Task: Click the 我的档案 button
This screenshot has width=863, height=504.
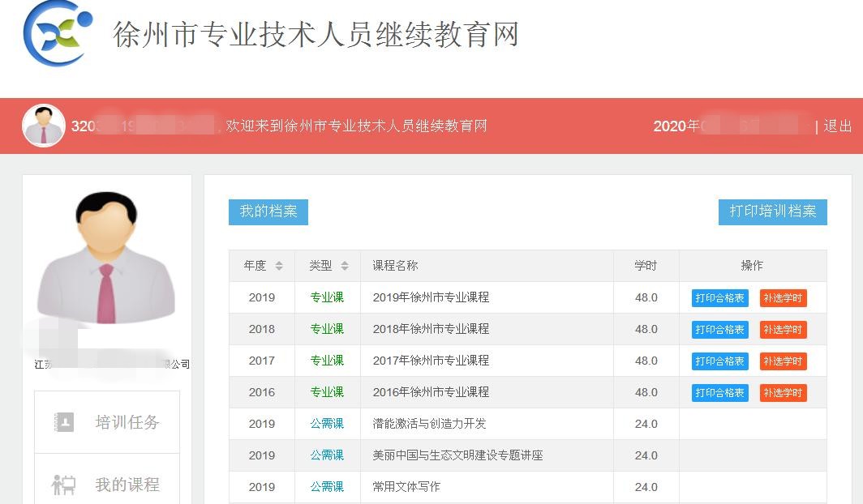Action: point(268,211)
